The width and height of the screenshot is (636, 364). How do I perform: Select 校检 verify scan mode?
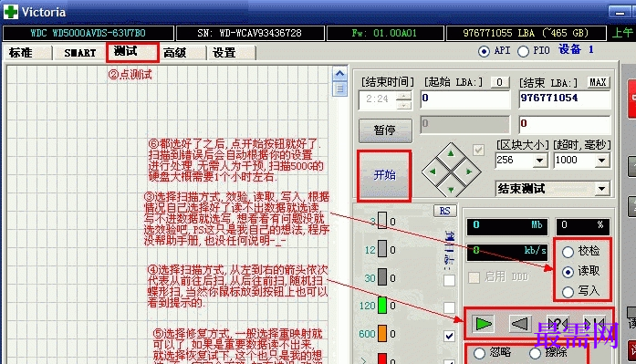tap(568, 252)
